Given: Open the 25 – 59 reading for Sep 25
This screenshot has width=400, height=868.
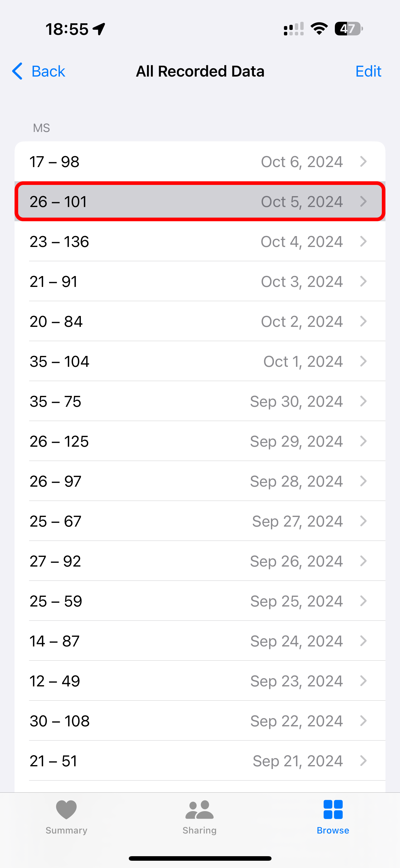Looking at the screenshot, I should click(x=200, y=601).
